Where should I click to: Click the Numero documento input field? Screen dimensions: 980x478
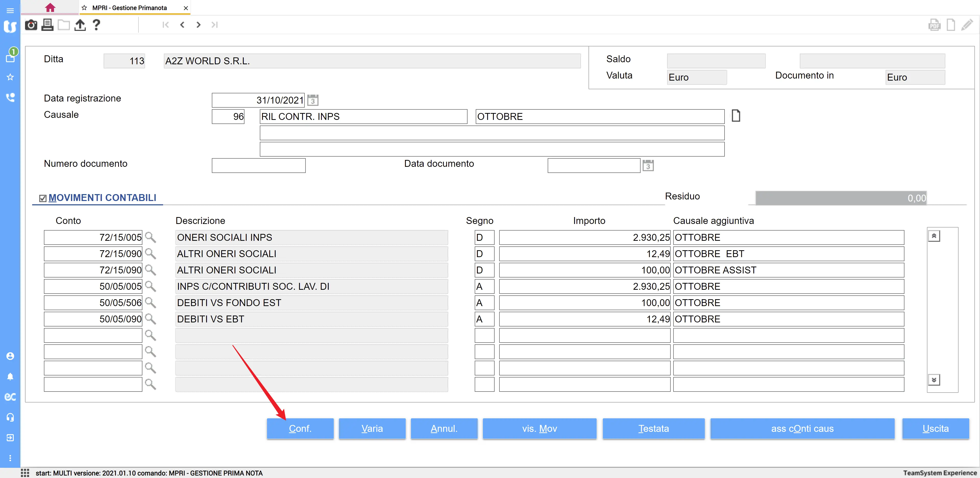(258, 166)
